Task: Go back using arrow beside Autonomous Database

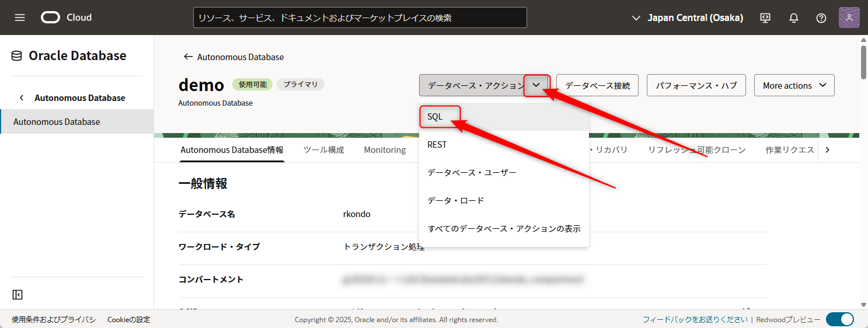Action: click(188, 57)
